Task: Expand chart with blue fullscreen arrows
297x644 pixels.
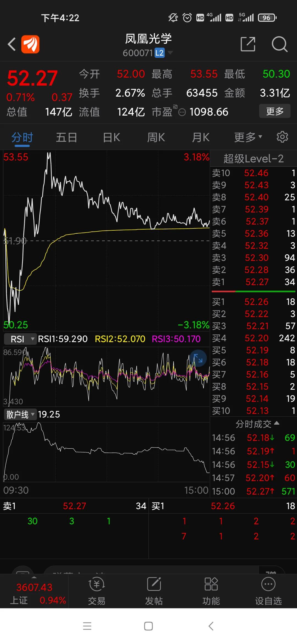Action: (x=198, y=358)
